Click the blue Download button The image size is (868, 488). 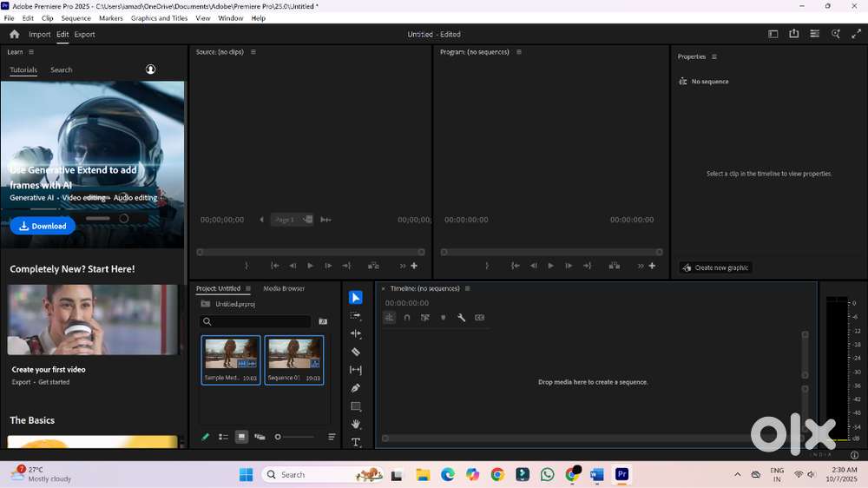click(43, 226)
